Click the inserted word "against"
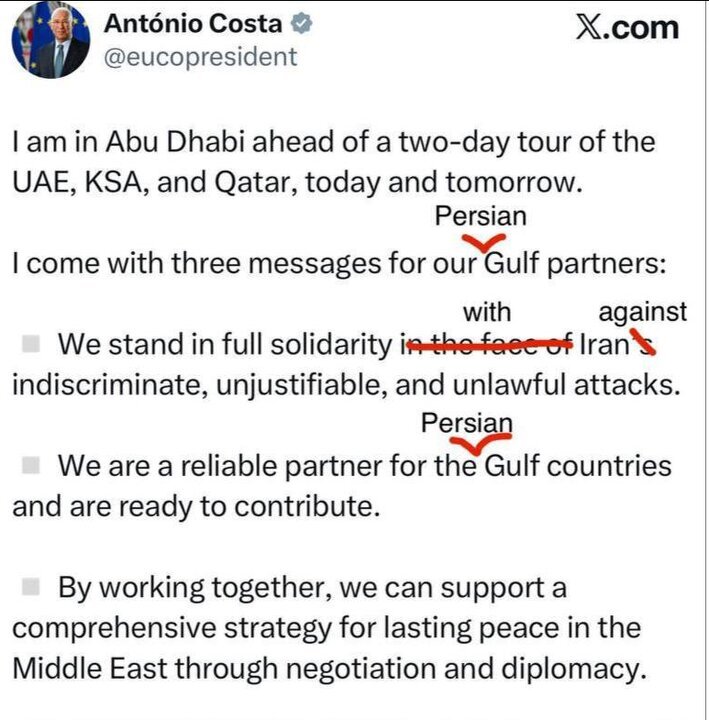709x720 pixels. click(643, 312)
